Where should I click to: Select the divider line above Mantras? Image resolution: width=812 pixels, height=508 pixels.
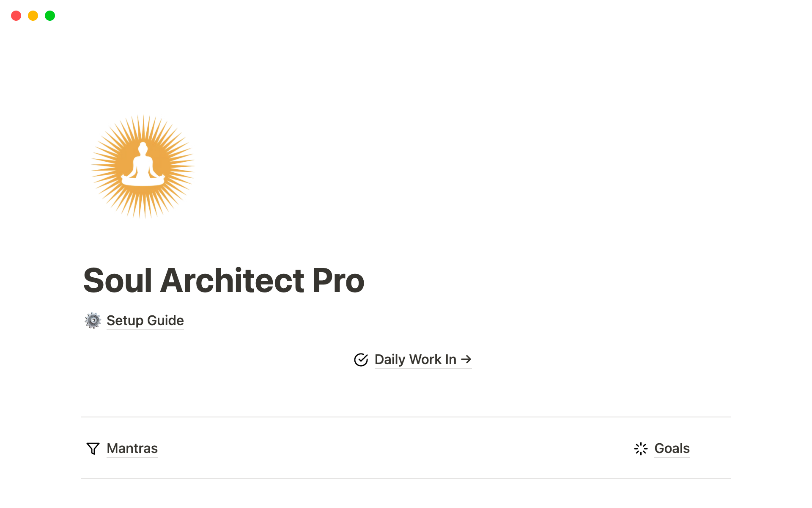coord(406,417)
